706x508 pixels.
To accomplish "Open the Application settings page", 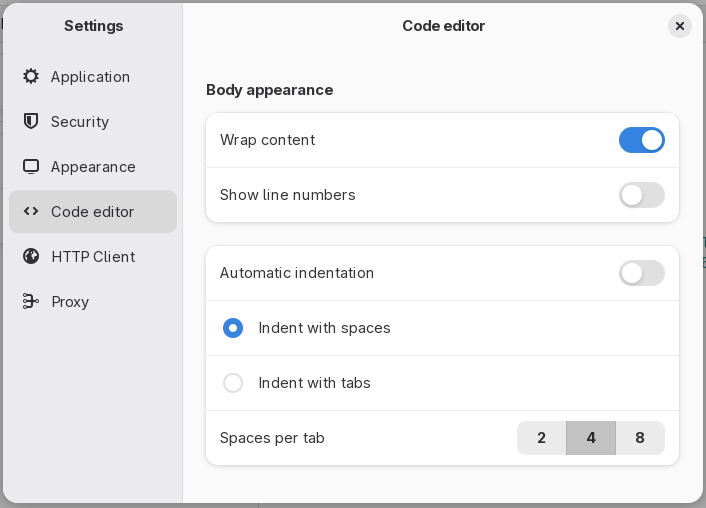I will pos(93,77).
